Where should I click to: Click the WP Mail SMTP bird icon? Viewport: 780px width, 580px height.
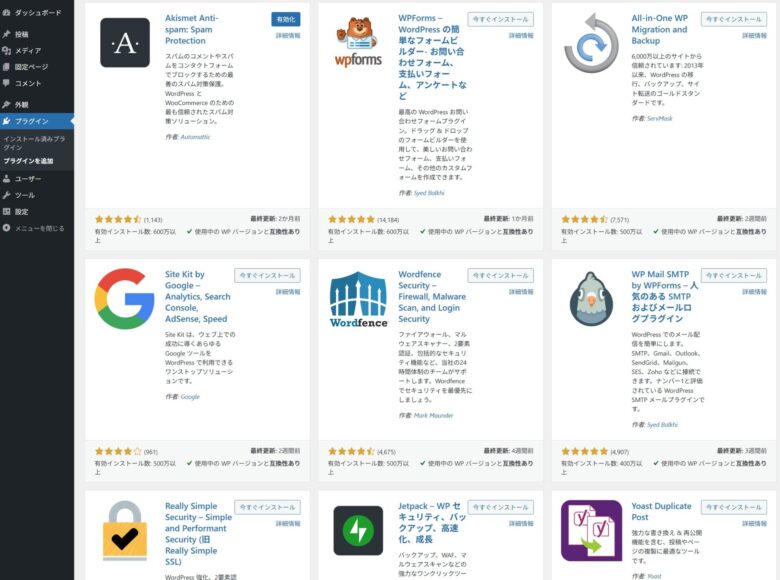[591, 298]
